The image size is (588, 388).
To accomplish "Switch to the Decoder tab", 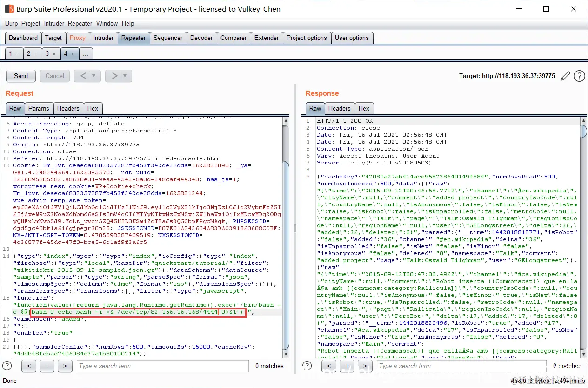I will coord(201,38).
